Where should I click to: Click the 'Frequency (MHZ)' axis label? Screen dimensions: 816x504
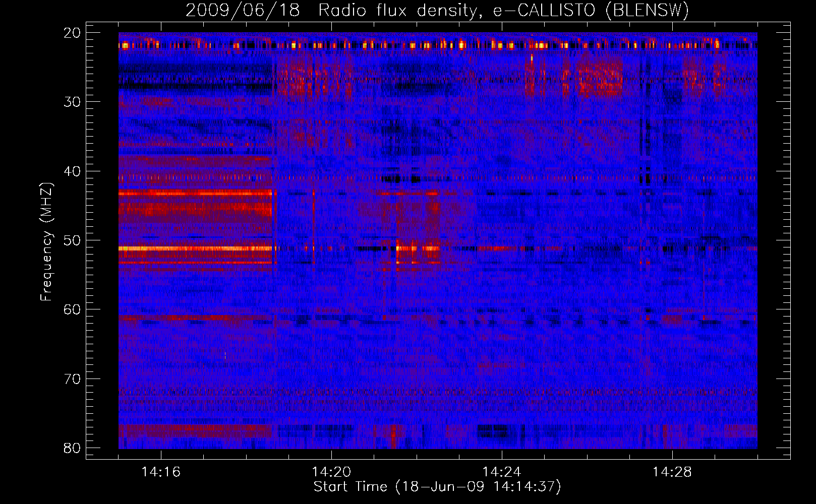(x=46, y=242)
